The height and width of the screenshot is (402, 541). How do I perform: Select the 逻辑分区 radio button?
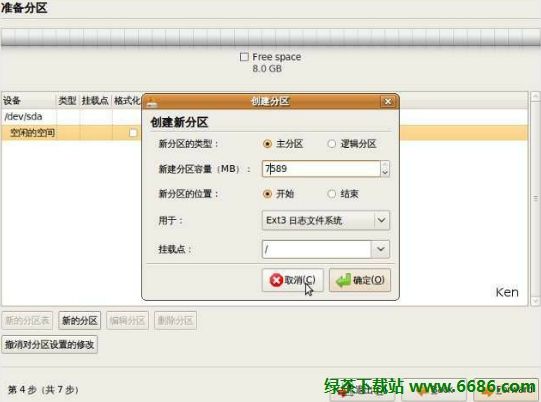point(331,144)
